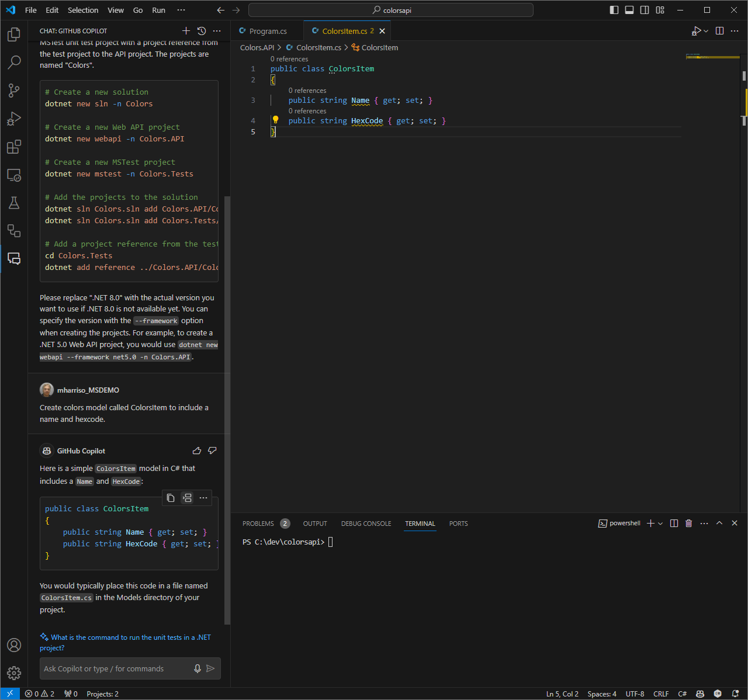This screenshot has width=748, height=700.
Task: Show code actions lightbulb on line 4
Action: [275, 120]
